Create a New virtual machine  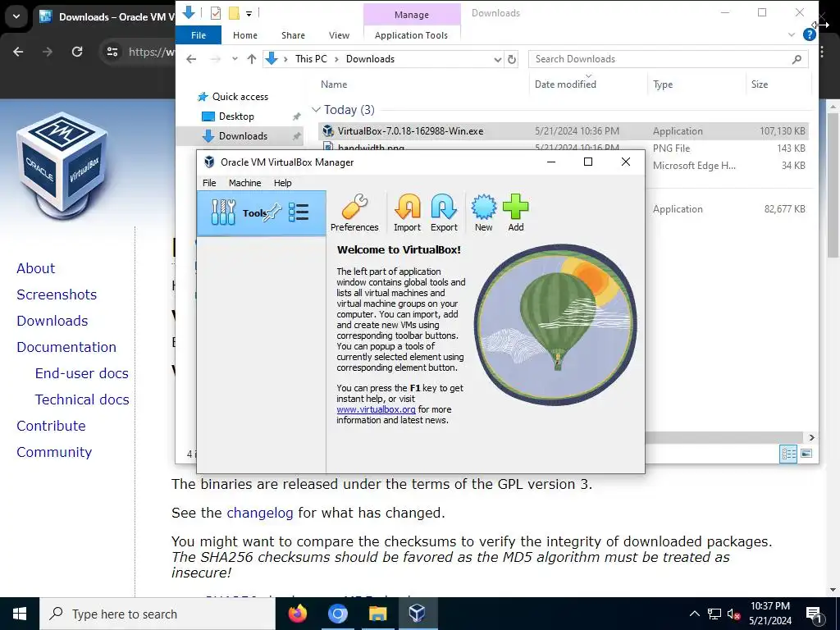click(x=483, y=212)
